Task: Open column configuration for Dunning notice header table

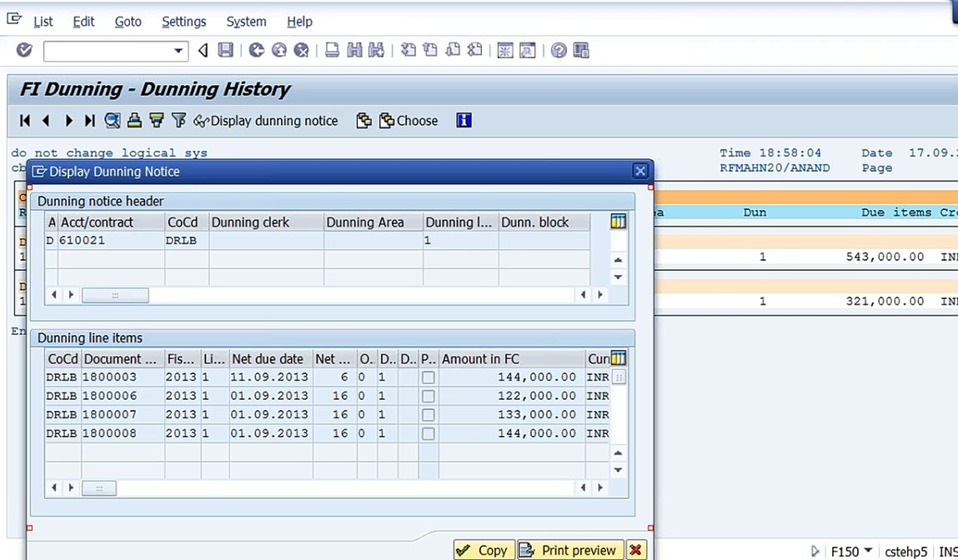Action: coord(619,222)
